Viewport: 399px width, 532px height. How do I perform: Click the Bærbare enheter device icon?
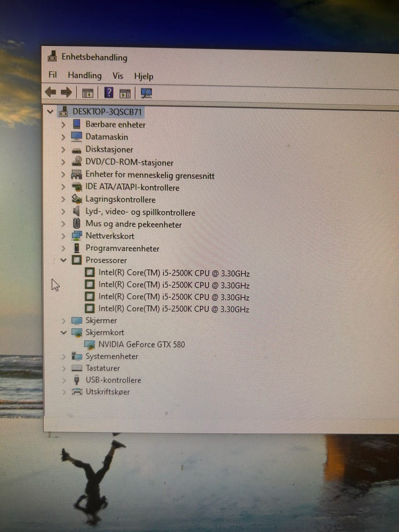click(x=76, y=124)
